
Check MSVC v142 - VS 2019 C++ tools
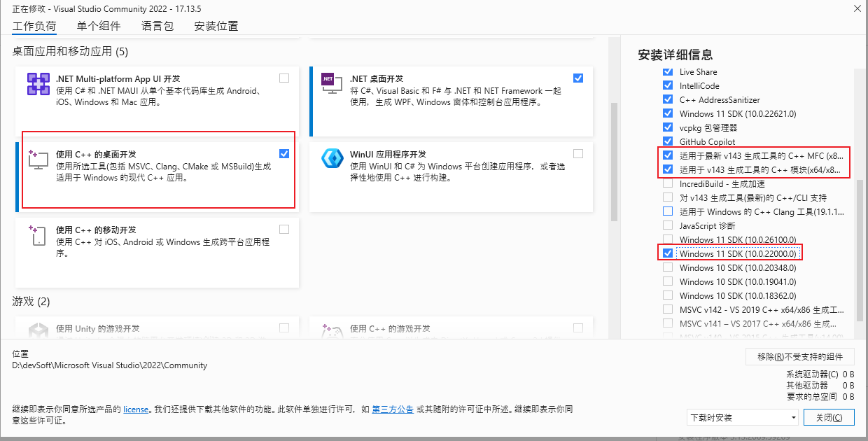pos(668,309)
